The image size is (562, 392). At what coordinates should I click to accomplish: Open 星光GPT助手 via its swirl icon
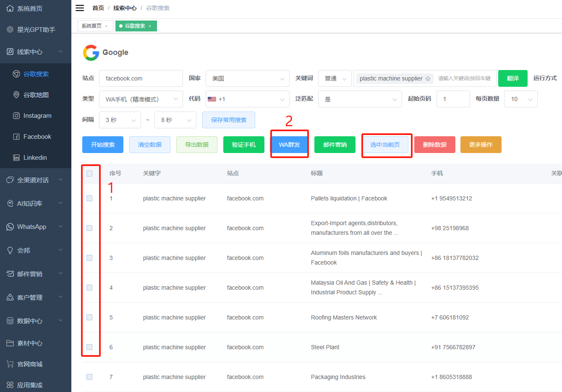10,29
